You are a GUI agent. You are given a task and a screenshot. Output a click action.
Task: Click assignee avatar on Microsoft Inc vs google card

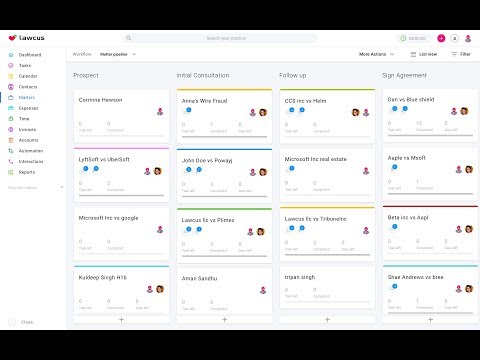(160, 229)
